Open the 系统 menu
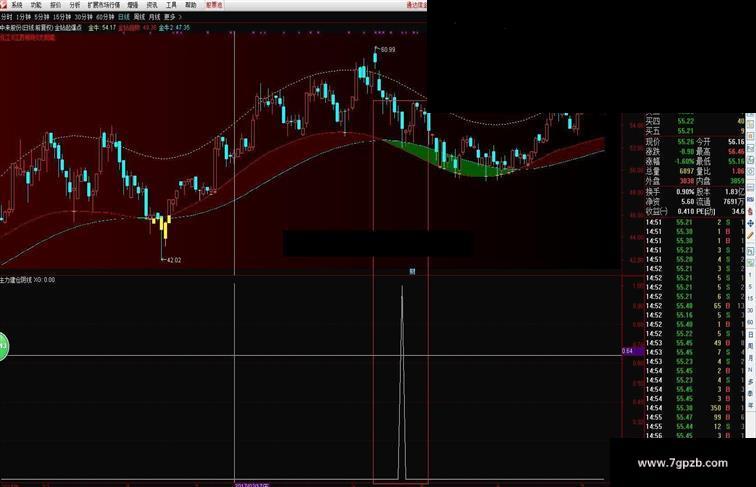Viewport: 756px width, 487px height. [16, 5]
